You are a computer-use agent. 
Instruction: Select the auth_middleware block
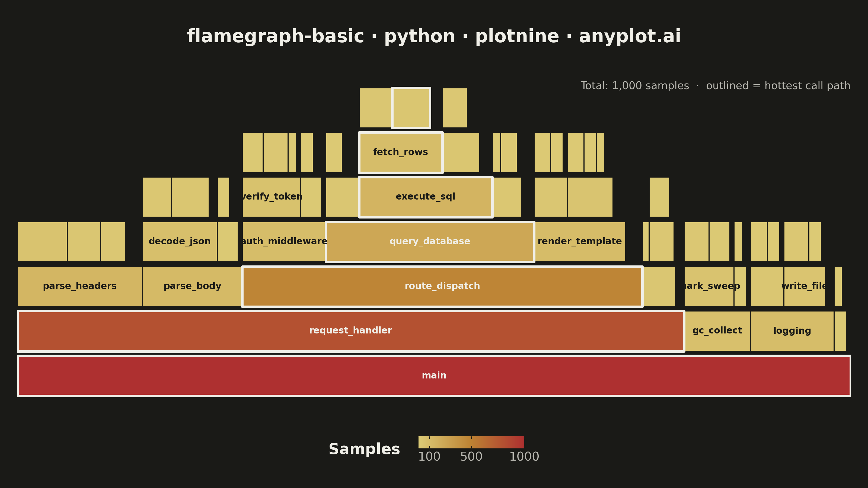click(284, 242)
